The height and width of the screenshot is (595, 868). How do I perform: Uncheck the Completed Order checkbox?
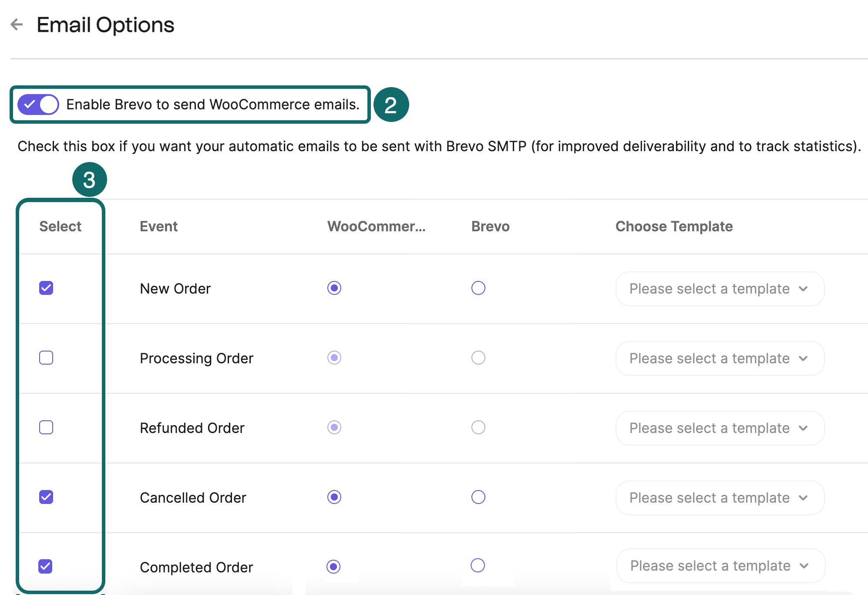pyautogui.click(x=45, y=566)
